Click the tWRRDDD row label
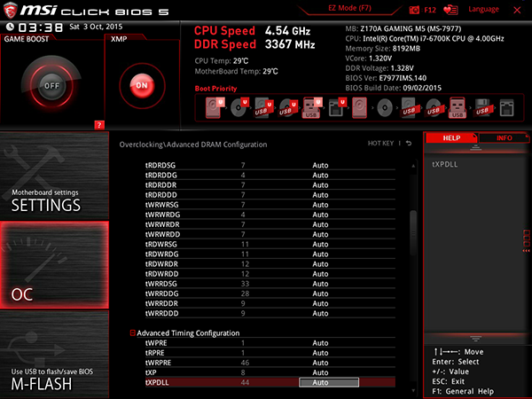The height and width of the screenshot is (399, 532). pyautogui.click(x=162, y=313)
